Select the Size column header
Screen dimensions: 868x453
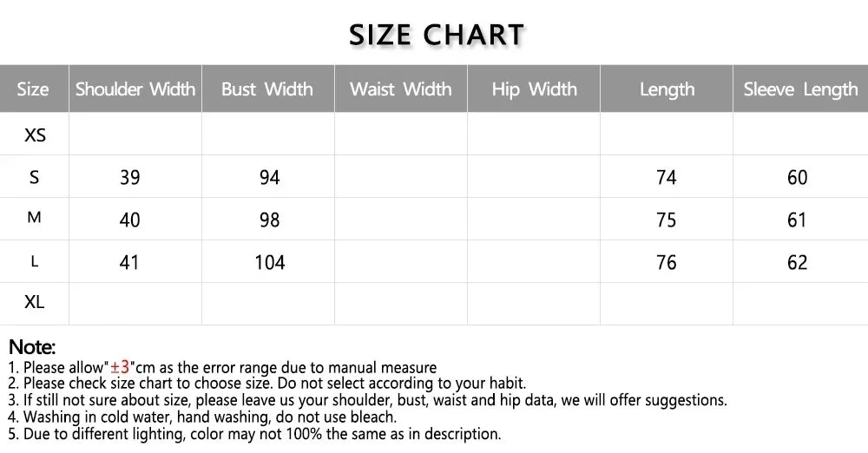tap(33, 89)
